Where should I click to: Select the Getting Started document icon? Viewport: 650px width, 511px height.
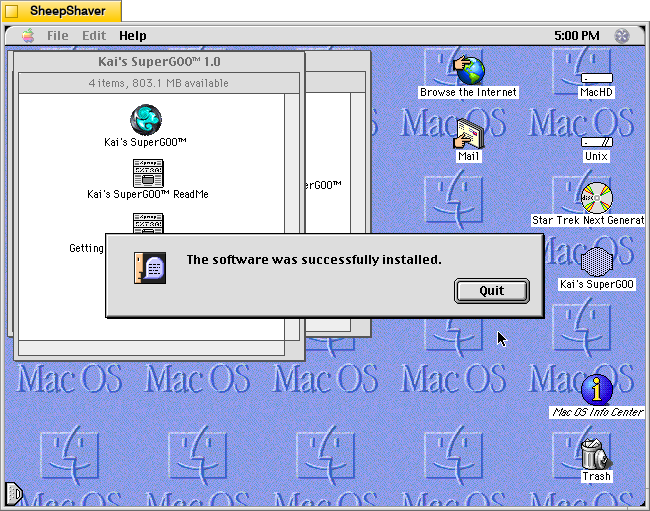[148, 224]
